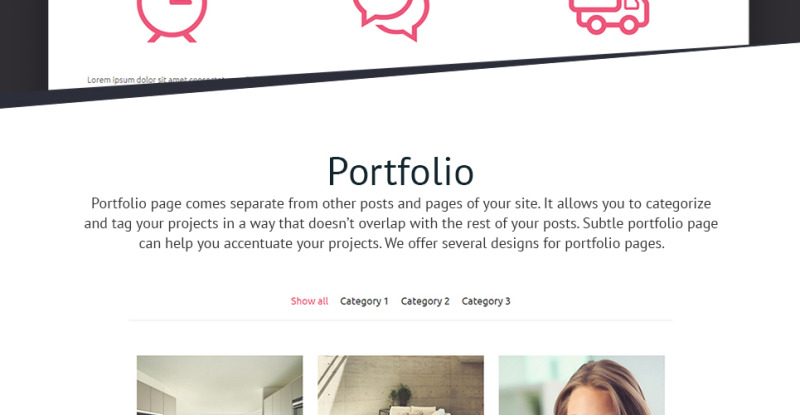Click the large Portfolio heading
The image size is (800, 415).
pyautogui.click(x=401, y=172)
